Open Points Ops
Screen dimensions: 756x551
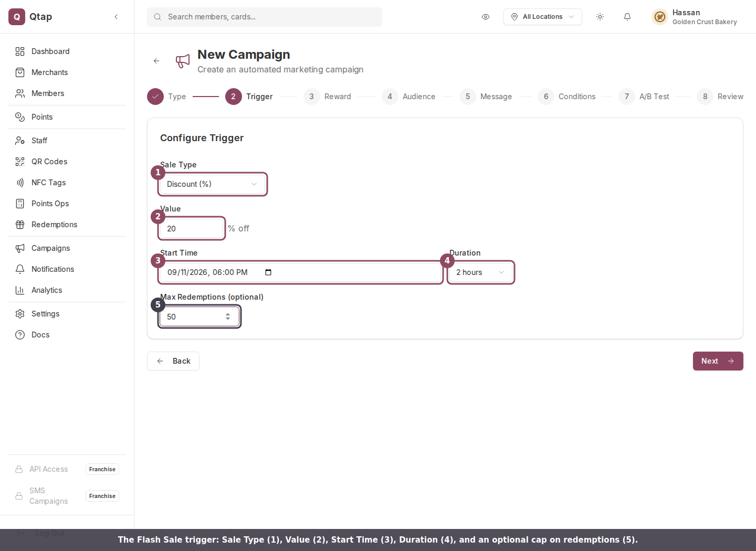[67, 204]
